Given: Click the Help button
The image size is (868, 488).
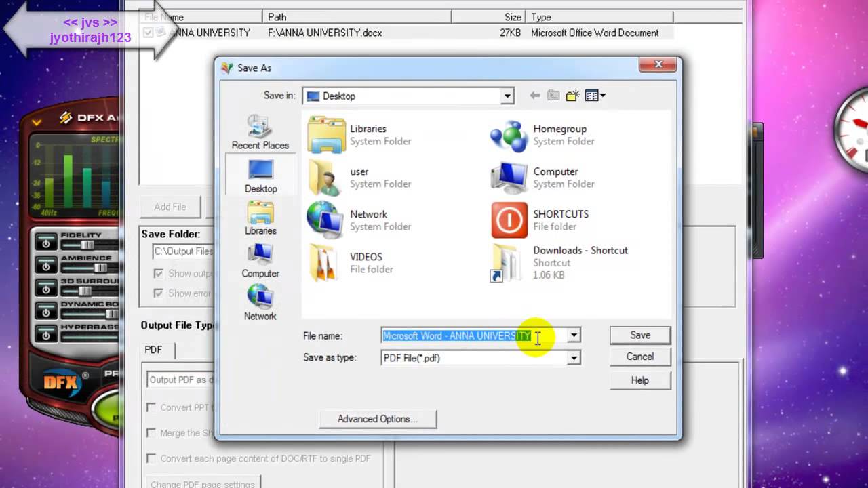Looking at the screenshot, I should click(640, 380).
